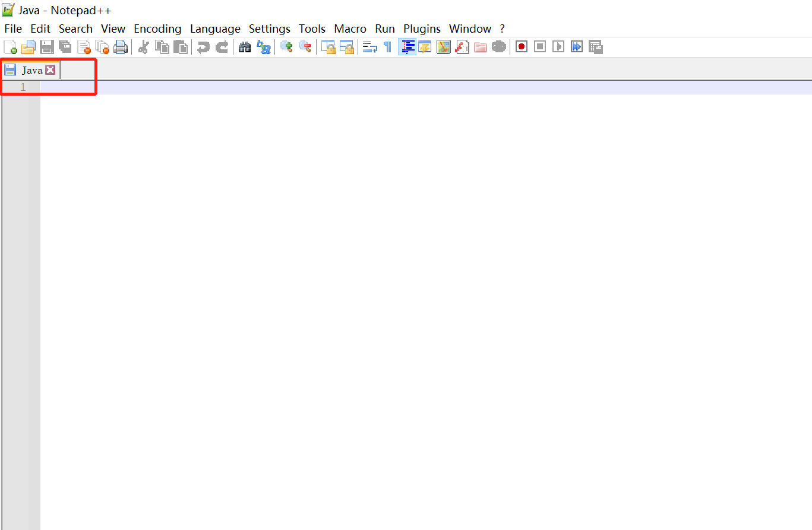Select the Java document tab
The height and width of the screenshot is (530, 812).
[x=31, y=70]
